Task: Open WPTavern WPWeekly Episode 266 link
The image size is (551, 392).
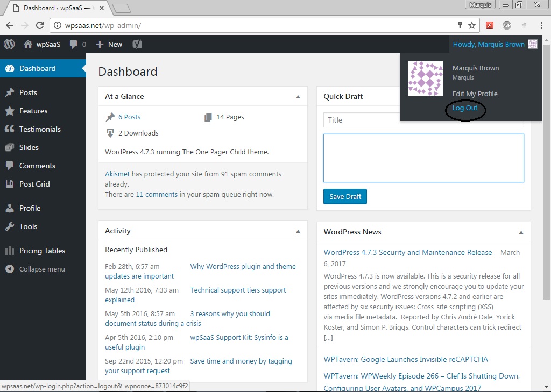Action: [x=422, y=382]
